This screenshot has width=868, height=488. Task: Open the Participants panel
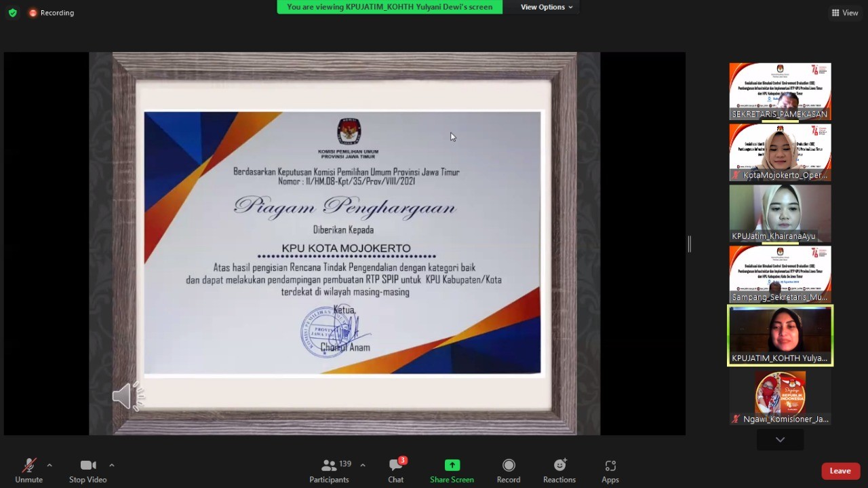point(330,470)
